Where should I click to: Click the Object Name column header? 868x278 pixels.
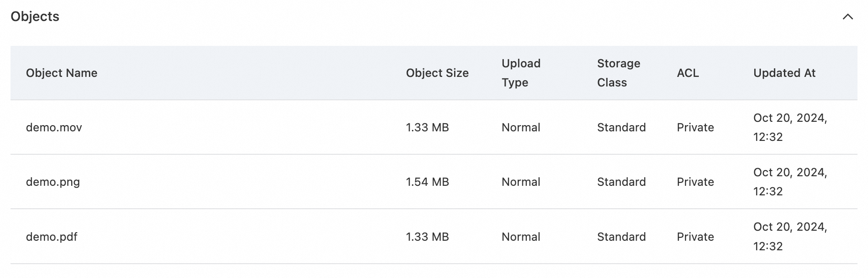tap(62, 73)
